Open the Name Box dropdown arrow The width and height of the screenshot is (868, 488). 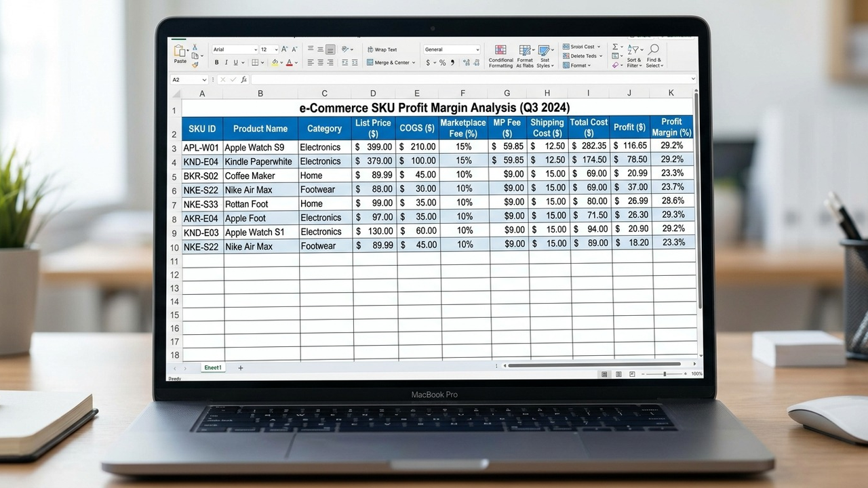pos(204,79)
